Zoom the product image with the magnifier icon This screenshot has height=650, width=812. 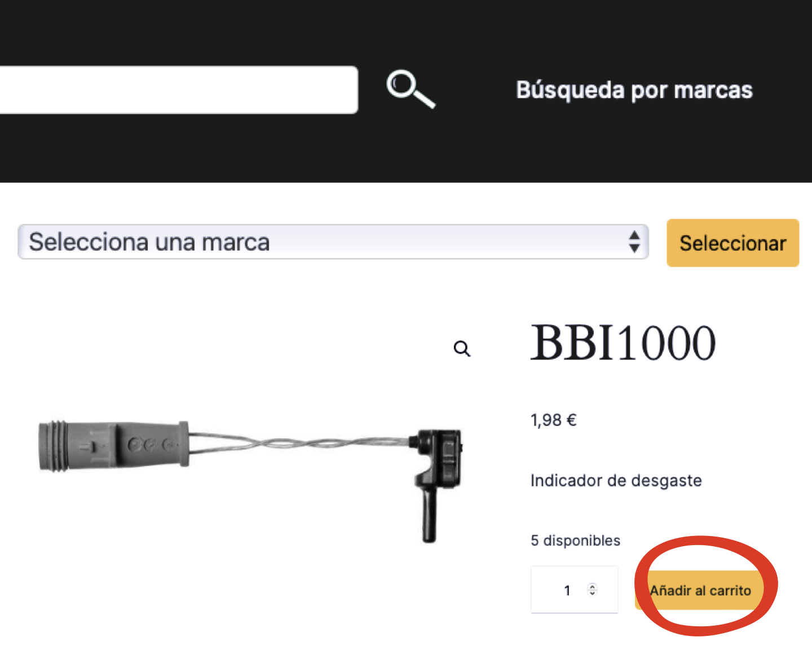point(462,349)
